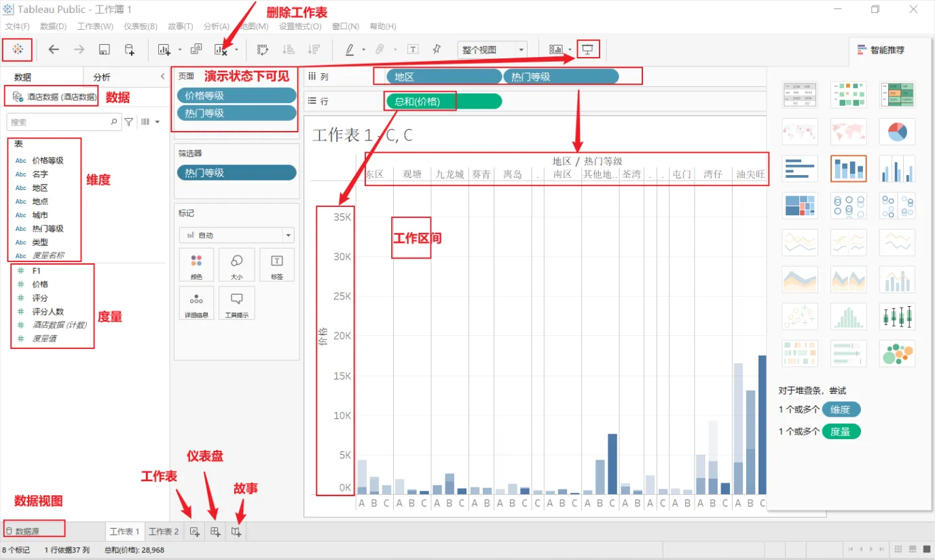Choose the horizontal bars chart thumbnail

[799, 168]
